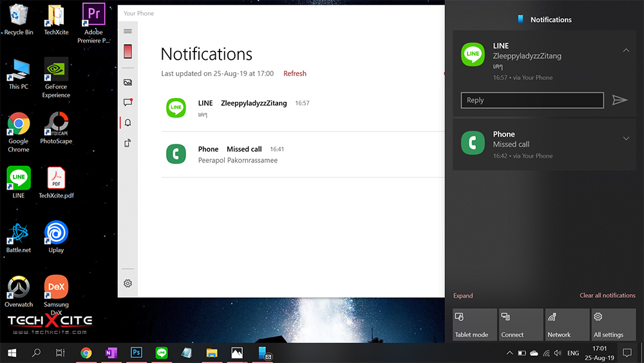This screenshot has width=644, height=363.
Task: Toggle the Action Center icon on taskbar
Action: click(627, 353)
